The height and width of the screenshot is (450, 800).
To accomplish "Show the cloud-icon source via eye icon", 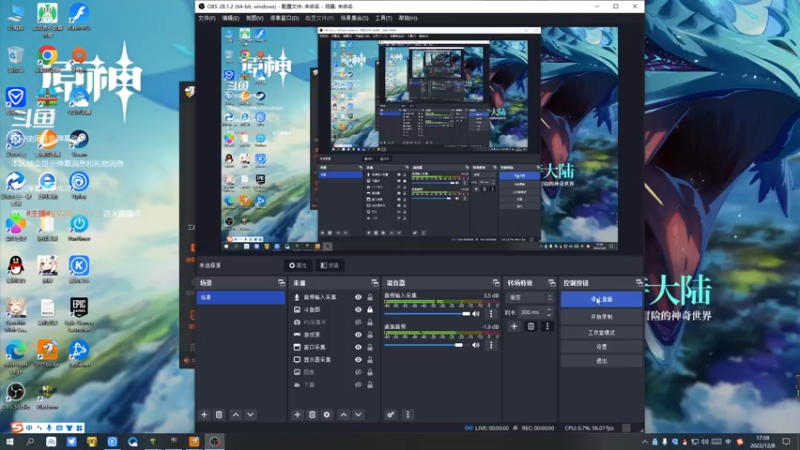I will coord(358,385).
